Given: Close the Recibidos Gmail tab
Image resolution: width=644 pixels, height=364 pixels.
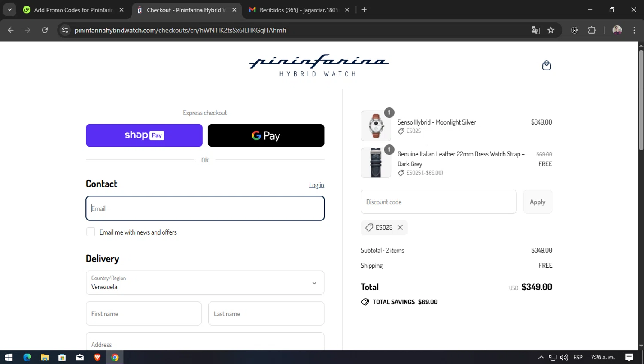Looking at the screenshot, I should coord(347,10).
